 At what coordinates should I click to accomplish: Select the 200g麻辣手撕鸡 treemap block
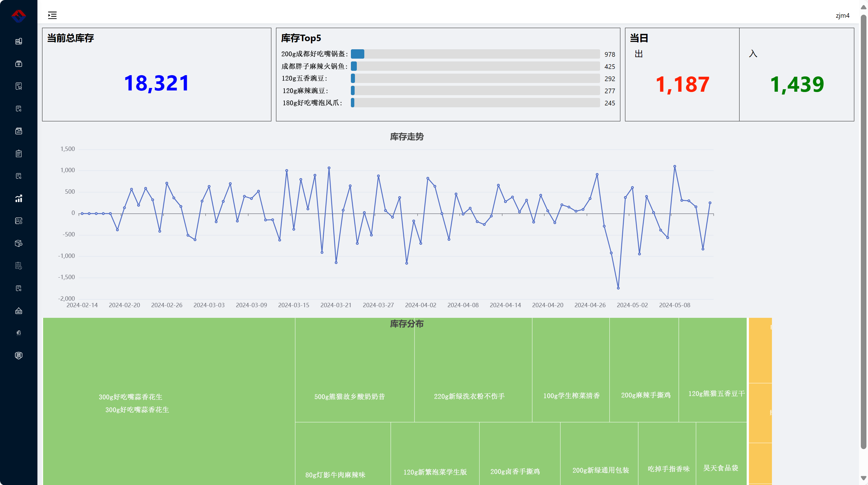click(x=644, y=370)
